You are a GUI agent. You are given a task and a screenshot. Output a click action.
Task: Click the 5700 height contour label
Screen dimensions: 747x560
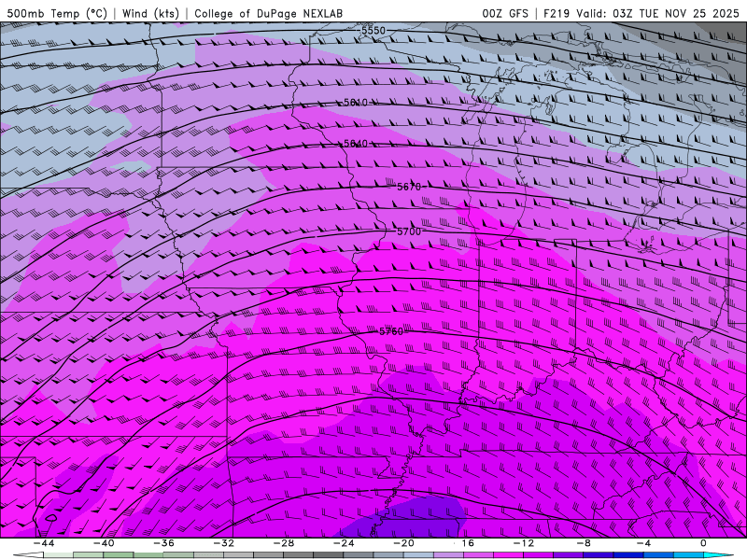click(409, 231)
